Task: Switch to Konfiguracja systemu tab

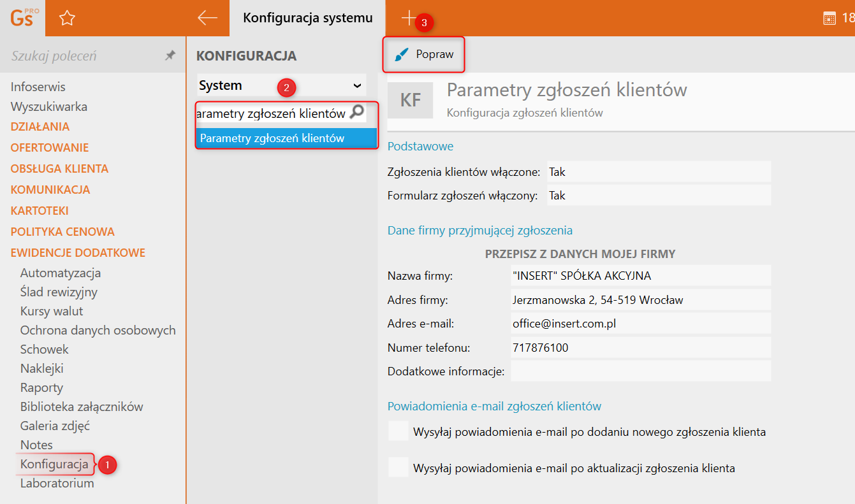Action: point(307,18)
